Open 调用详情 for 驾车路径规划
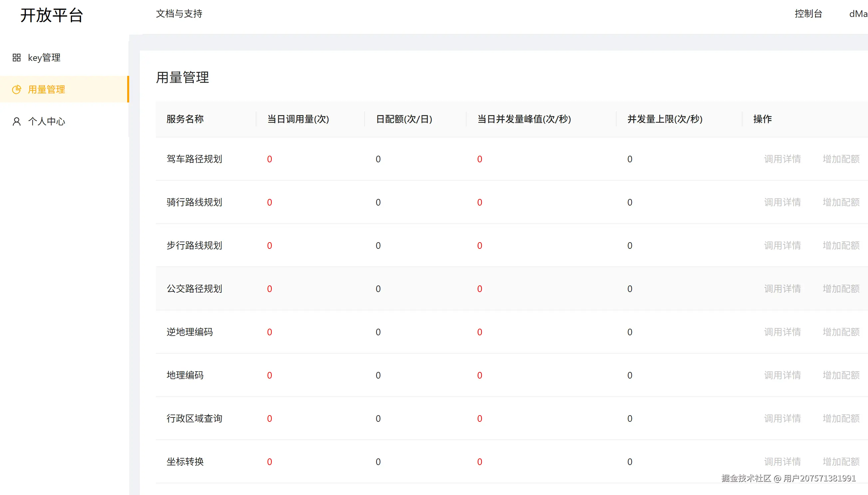 coord(782,158)
